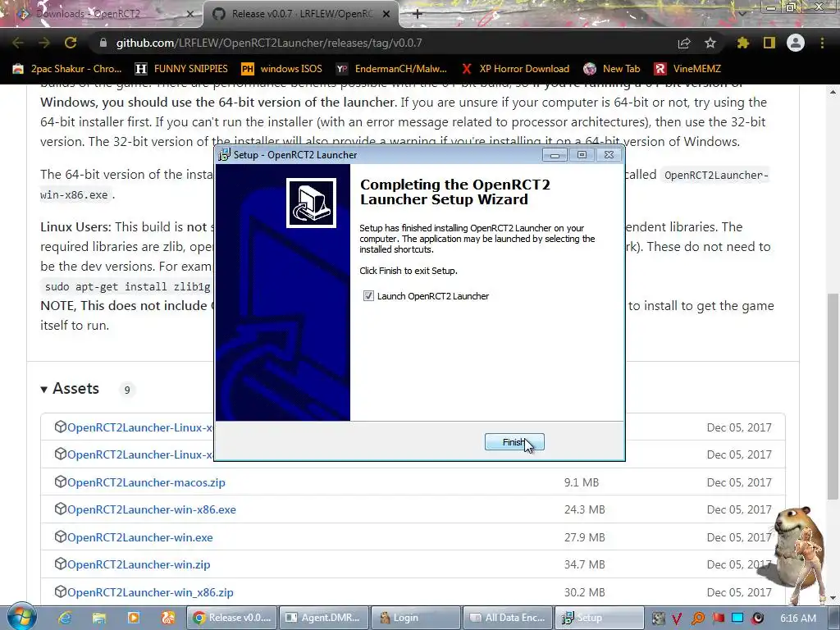Share this page via share icon
This screenshot has height=630, width=840.
point(684,43)
